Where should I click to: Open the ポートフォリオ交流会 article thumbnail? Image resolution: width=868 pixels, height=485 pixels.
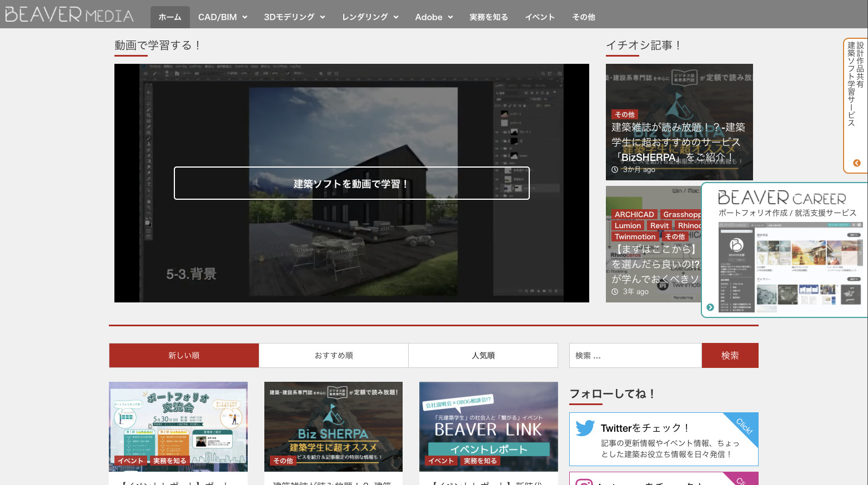(x=178, y=427)
